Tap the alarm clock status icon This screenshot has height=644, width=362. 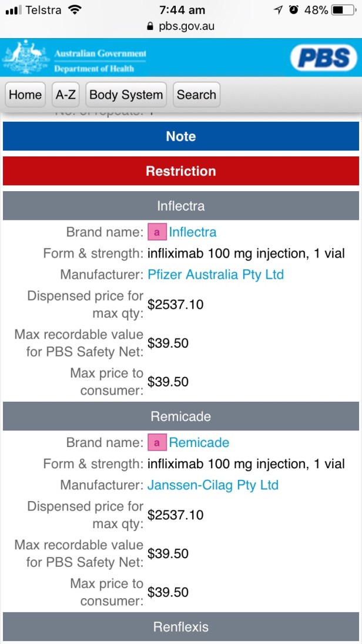tap(294, 10)
